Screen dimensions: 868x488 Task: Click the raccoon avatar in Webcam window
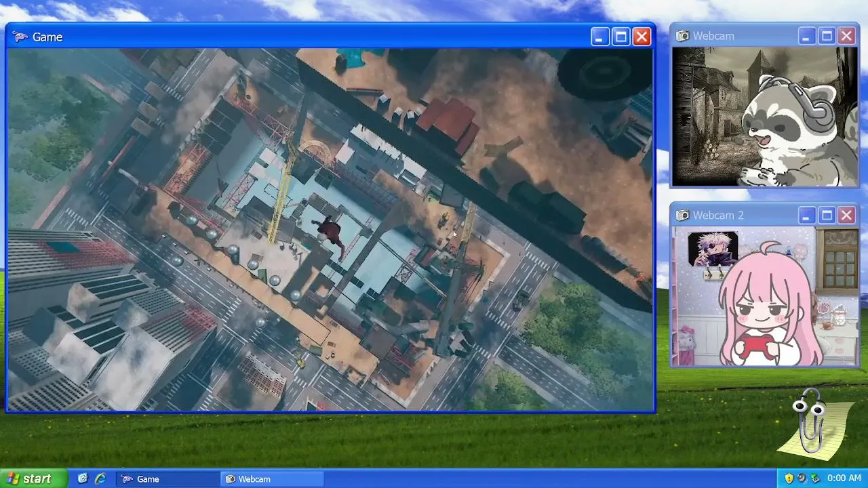click(793, 131)
